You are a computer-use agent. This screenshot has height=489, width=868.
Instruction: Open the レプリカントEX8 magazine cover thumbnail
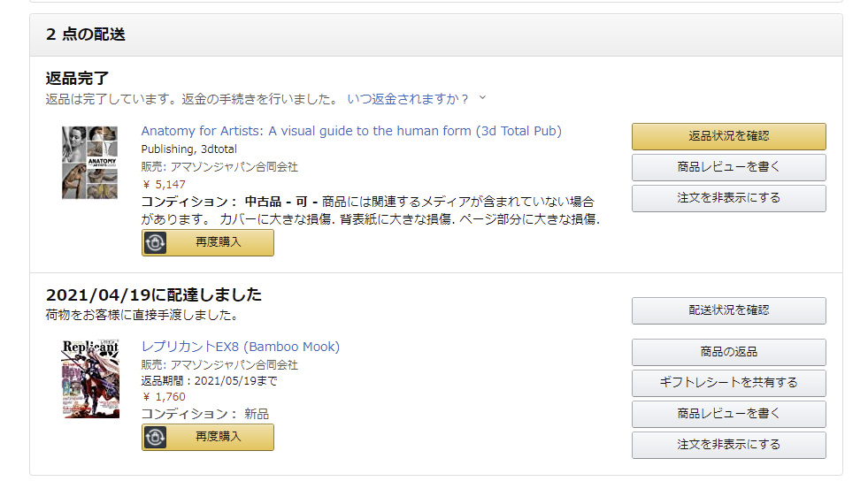90,378
